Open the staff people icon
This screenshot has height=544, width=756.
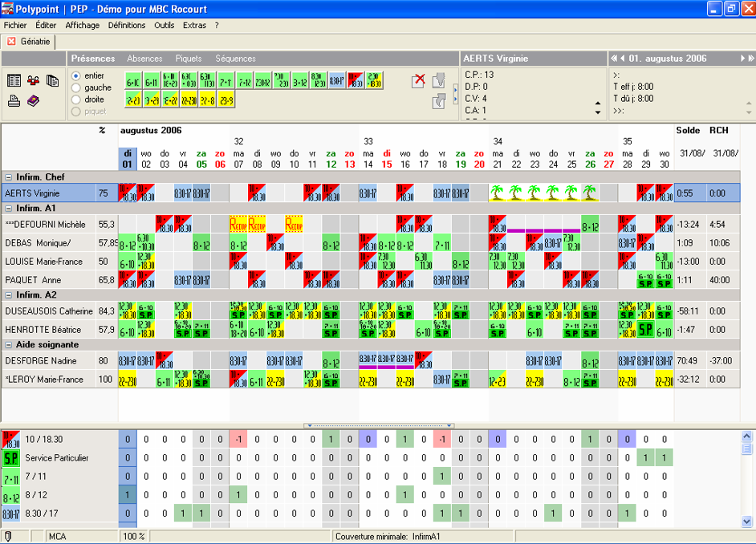coord(33,81)
